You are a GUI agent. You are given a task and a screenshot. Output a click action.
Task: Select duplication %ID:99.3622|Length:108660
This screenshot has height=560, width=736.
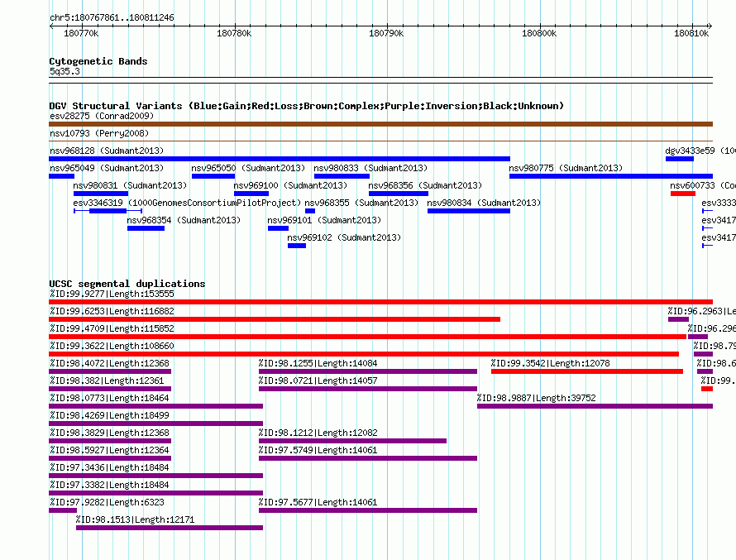pos(364,354)
